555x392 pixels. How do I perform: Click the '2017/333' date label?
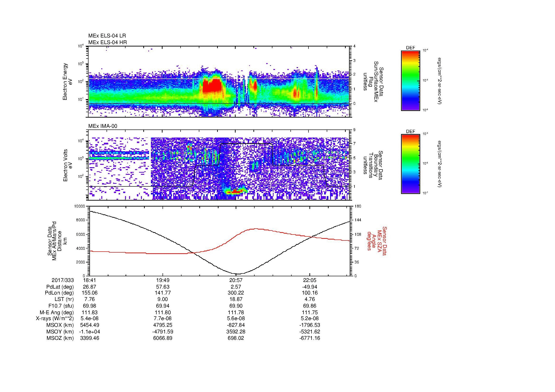63,280
